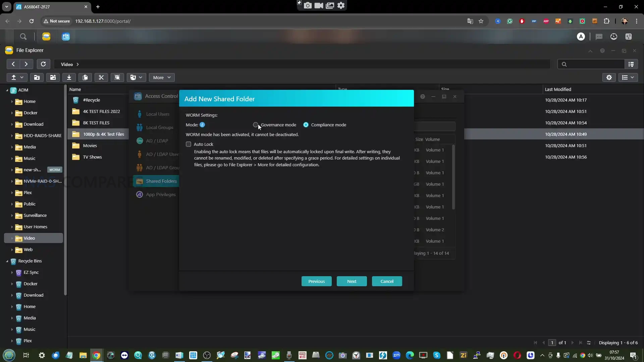The width and height of the screenshot is (644, 362).
Task: Click the copy files toolbar icon
Action: click(85, 77)
